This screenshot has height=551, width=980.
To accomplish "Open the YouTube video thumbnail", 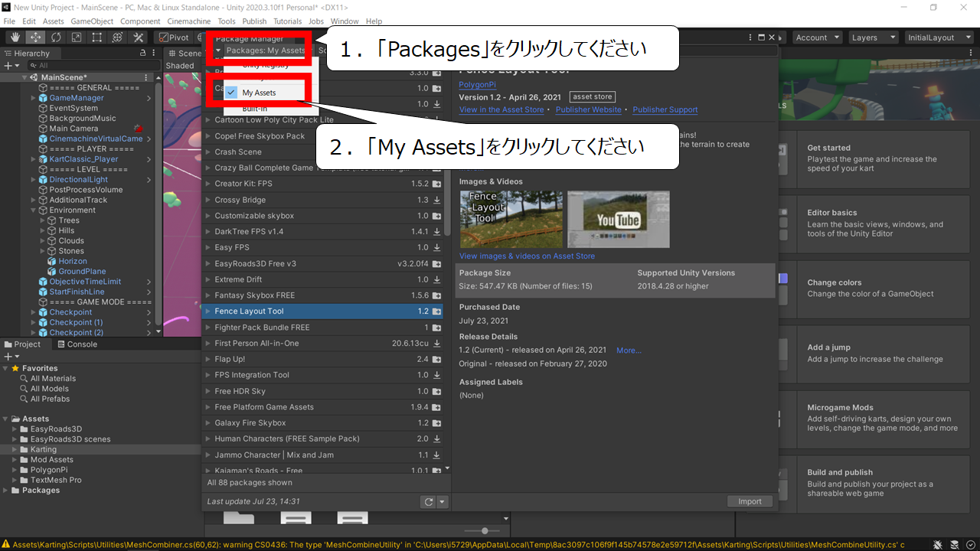I will pos(619,220).
